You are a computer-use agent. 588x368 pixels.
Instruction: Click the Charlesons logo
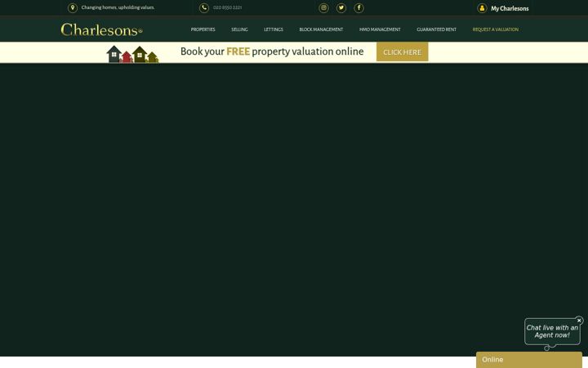click(101, 29)
